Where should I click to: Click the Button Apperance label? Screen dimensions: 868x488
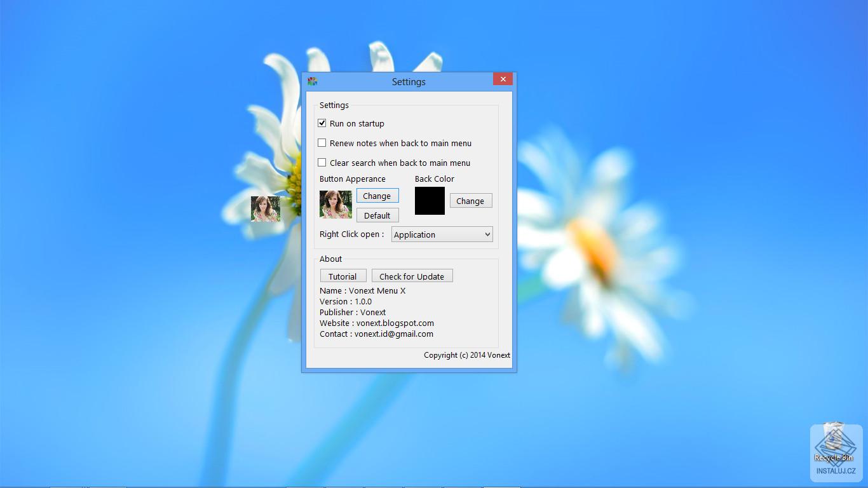[x=353, y=179]
